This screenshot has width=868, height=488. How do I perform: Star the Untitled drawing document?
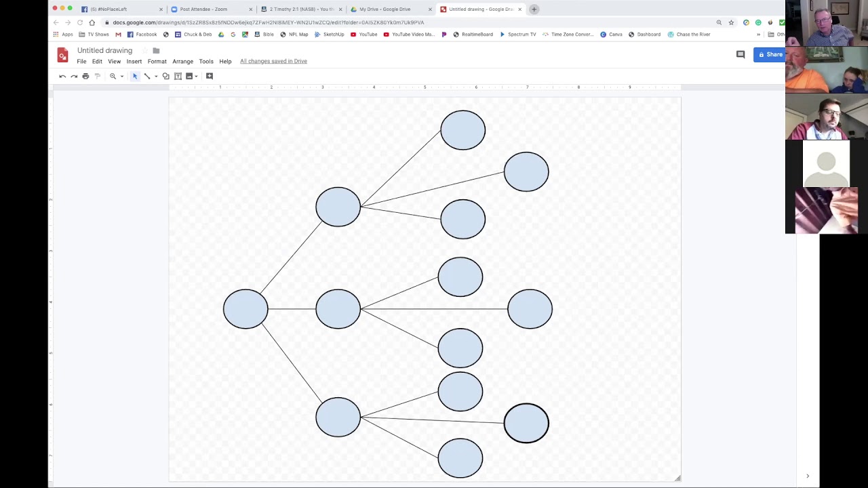(144, 50)
